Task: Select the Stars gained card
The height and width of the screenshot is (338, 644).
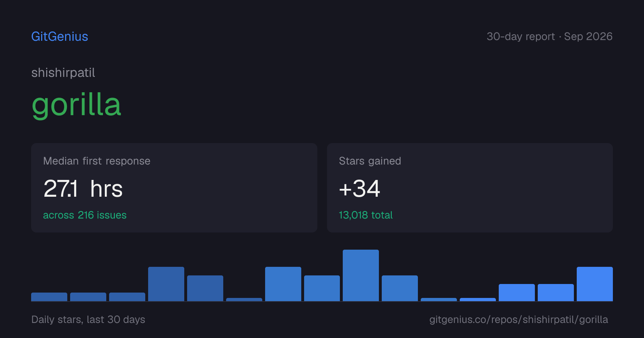Action: pos(470,188)
